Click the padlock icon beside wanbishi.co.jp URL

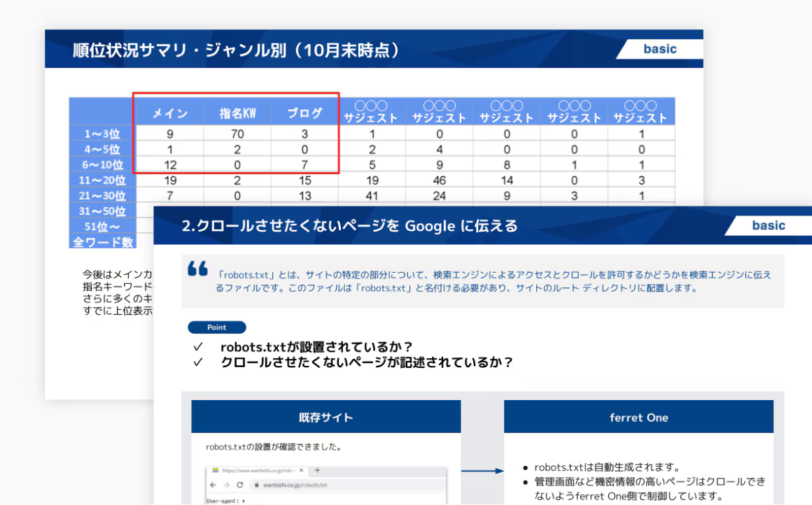click(256, 484)
